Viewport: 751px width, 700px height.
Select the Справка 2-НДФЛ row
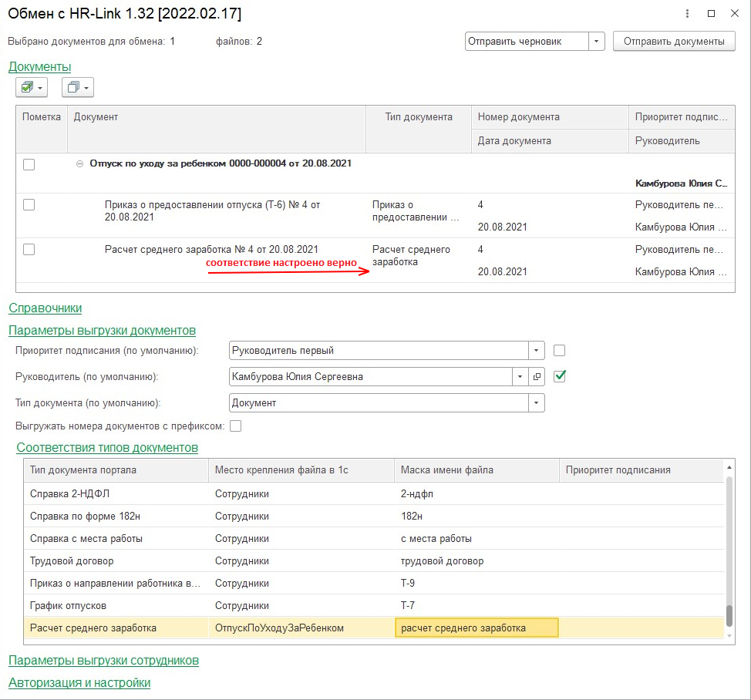click(x=374, y=494)
